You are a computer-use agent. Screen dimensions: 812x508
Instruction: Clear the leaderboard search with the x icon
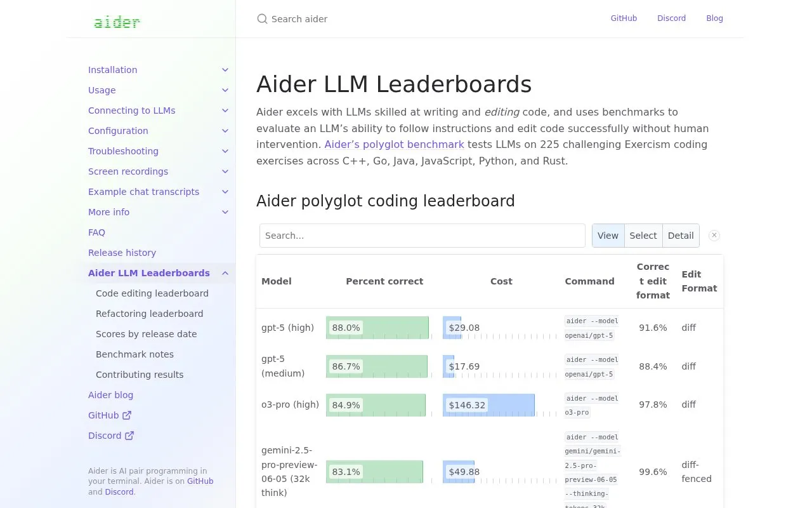714,236
